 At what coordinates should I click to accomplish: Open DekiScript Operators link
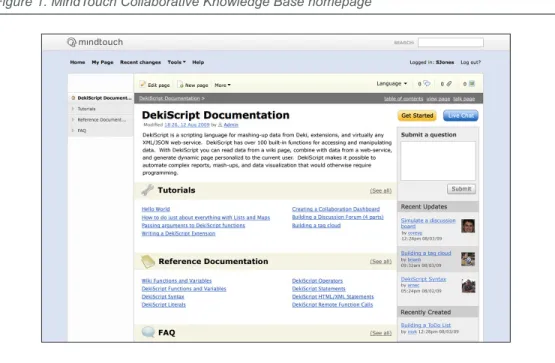pos(317,281)
